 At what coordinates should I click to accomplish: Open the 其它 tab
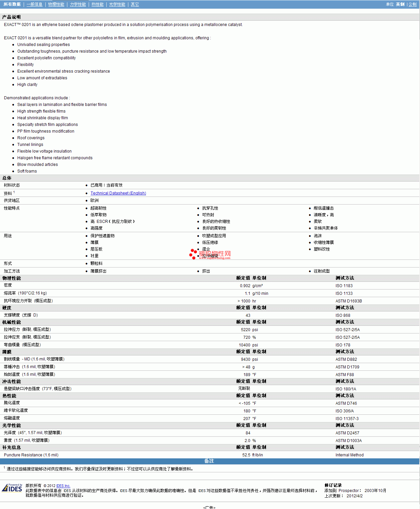[x=135, y=4]
